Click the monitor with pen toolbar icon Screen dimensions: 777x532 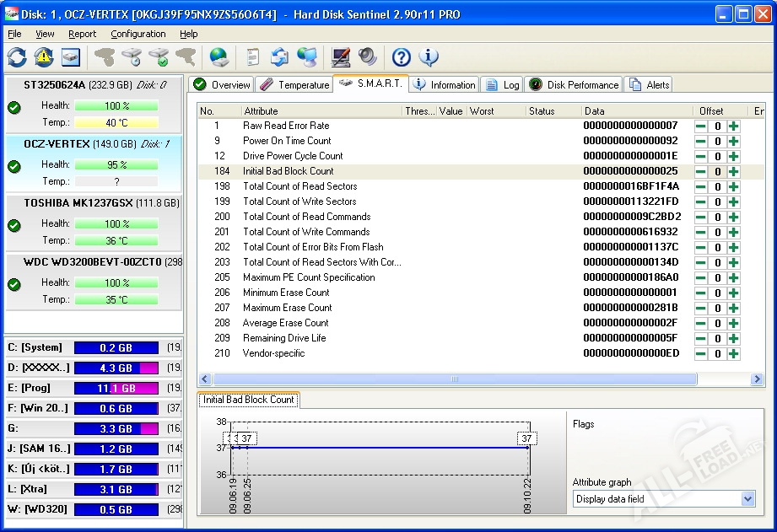(341, 57)
